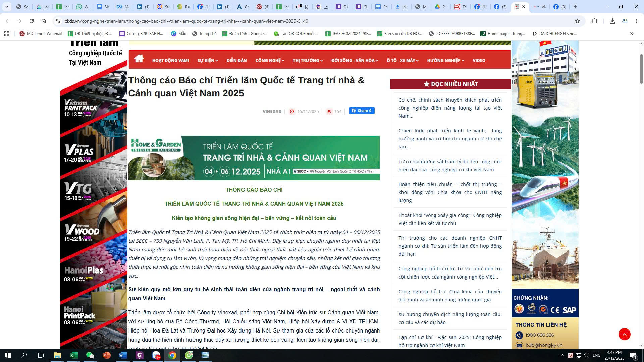This screenshot has width=644, height=362.
Task: Open the VIDEO menu item
Action: coord(479,61)
